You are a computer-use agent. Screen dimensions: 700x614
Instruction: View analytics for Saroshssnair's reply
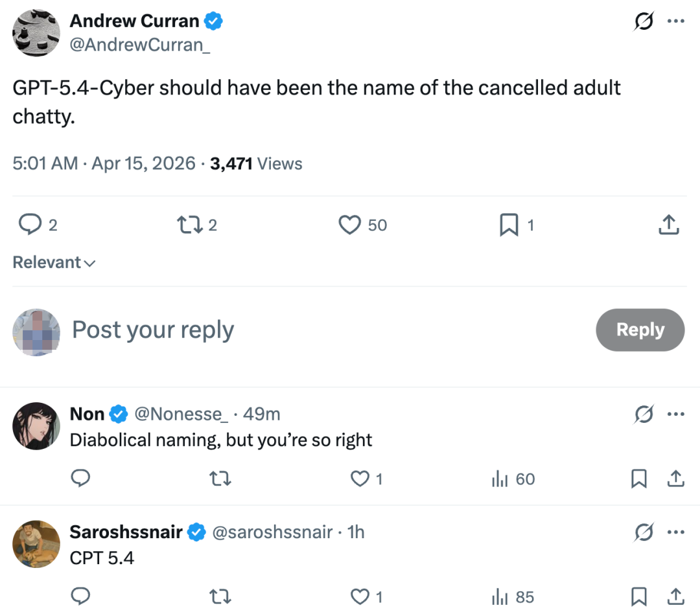click(500, 597)
